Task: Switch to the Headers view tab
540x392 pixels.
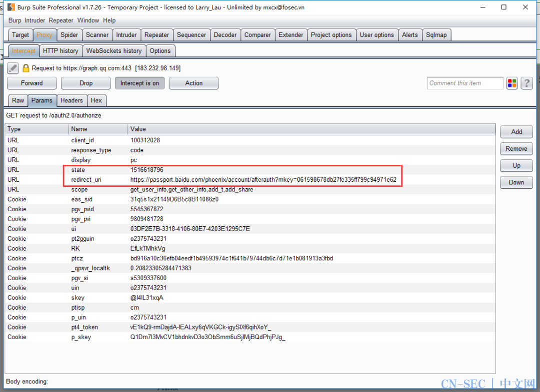Action: pyautogui.click(x=71, y=100)
